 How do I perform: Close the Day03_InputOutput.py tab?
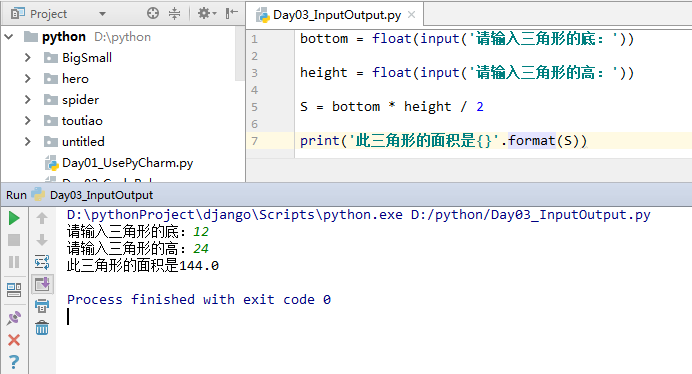click(411, 15)
